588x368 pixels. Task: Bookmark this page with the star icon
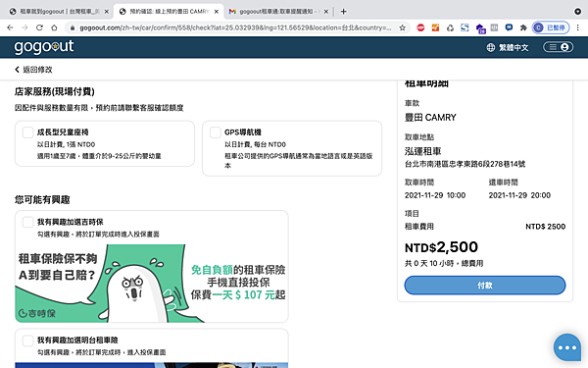403,27
